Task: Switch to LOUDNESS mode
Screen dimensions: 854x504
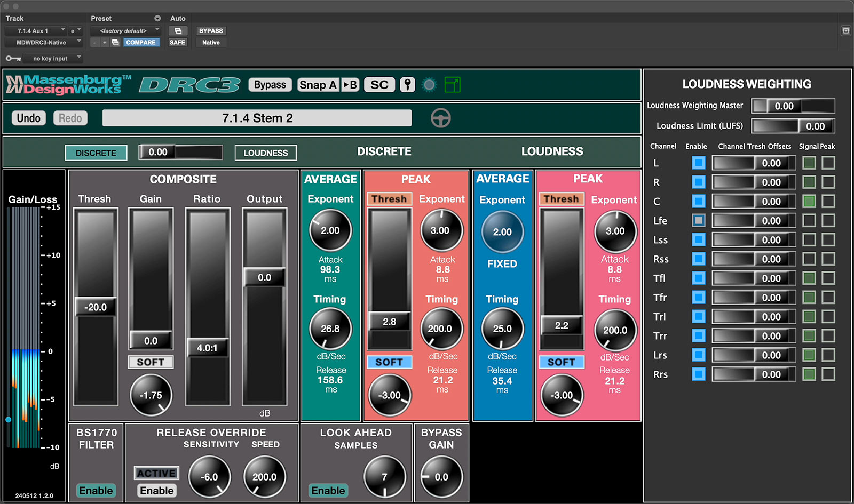Action: click(265, 153)
